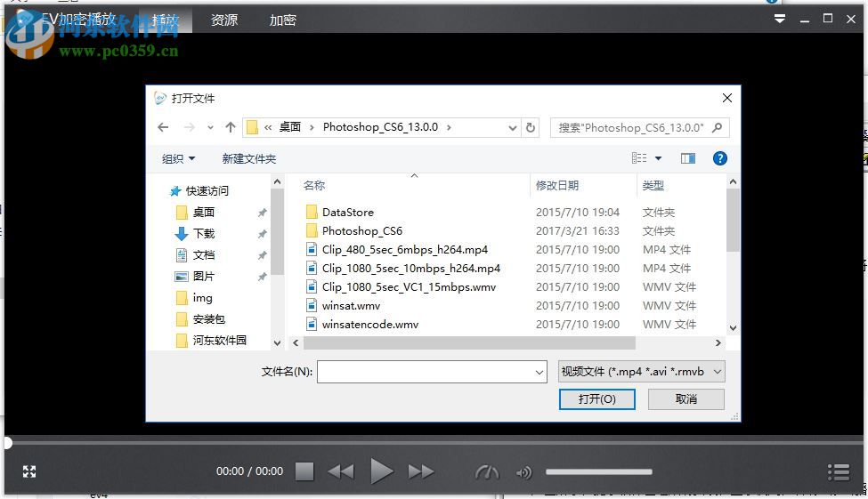Sort by 类型 column header
868x499 pixels.
point(653,185)
